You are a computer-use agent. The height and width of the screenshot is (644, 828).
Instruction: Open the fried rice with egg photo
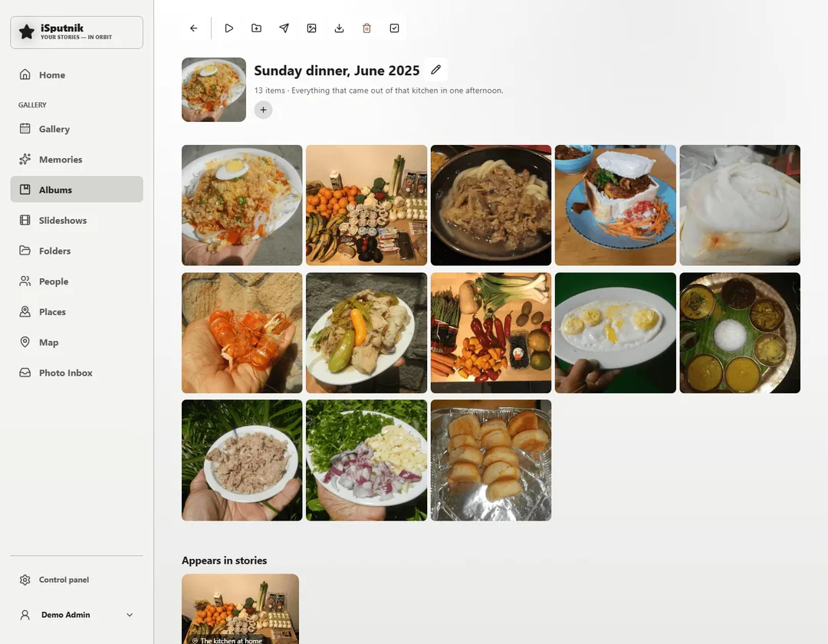242,205
